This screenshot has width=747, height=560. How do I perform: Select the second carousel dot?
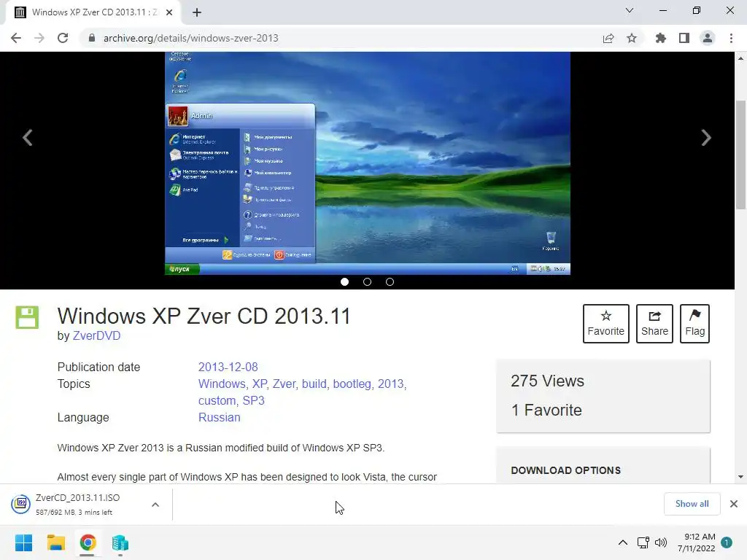pyautogui.click(x=368, y=282)
